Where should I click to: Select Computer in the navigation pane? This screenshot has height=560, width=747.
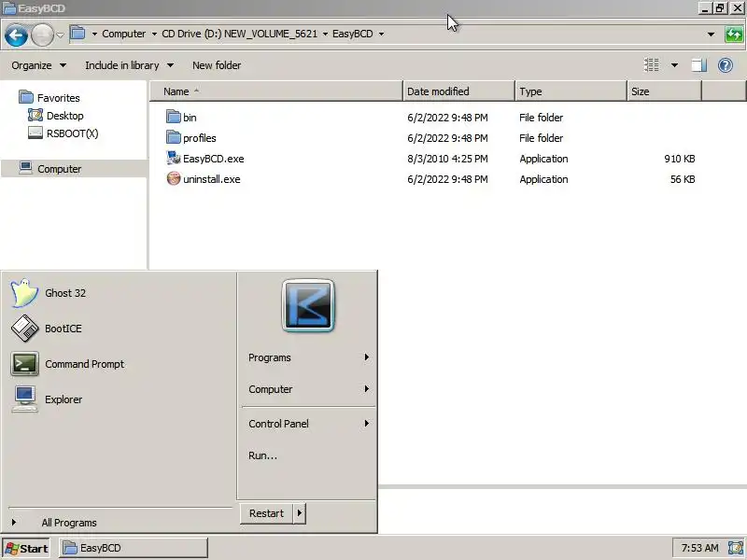[x=50, y=169]
